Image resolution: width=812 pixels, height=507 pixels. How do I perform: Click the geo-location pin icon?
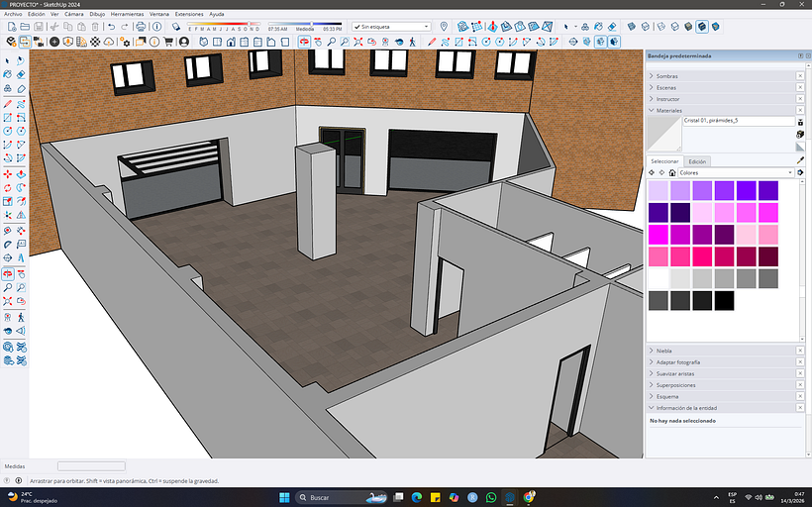pyautogui.click(x=444, y=27)
